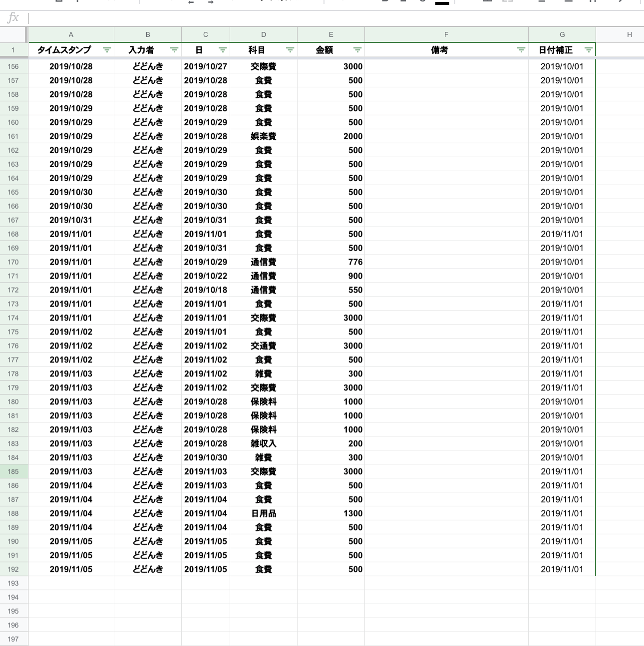644x646 pixels.
Task: Select column A header
Action: pyautogui.click(x=71, y=34)
